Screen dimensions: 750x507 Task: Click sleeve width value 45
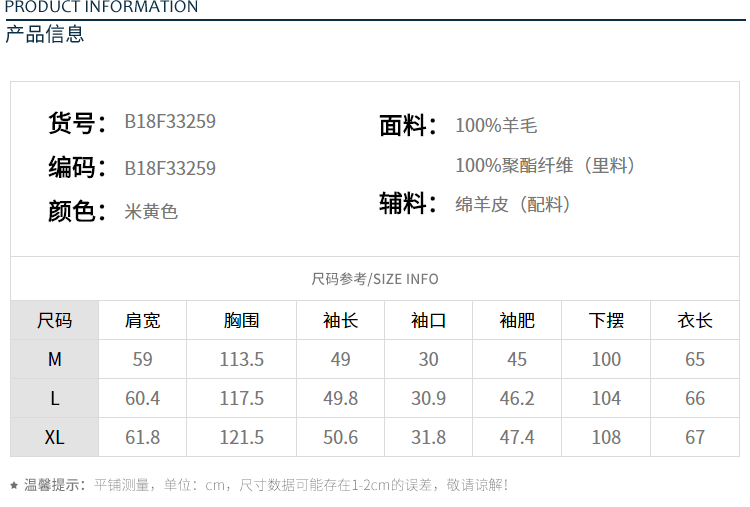coord(517,359)
